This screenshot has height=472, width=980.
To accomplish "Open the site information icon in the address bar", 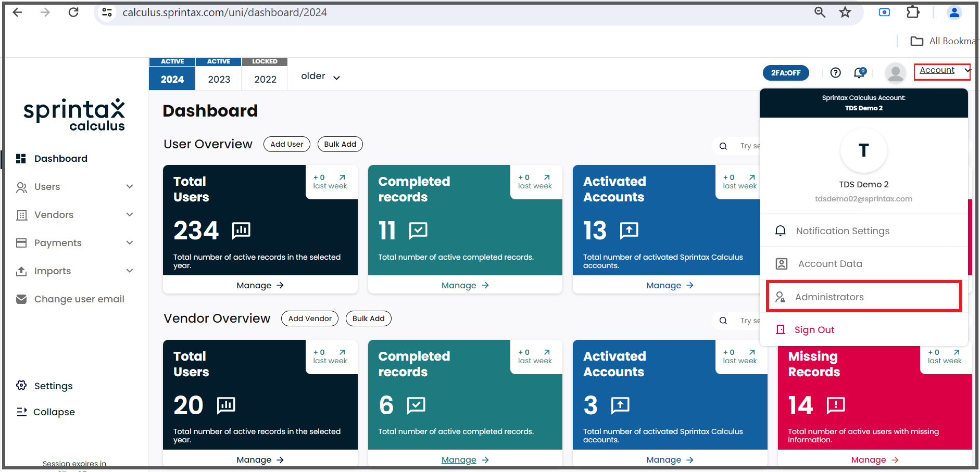I will click(107, 12).
